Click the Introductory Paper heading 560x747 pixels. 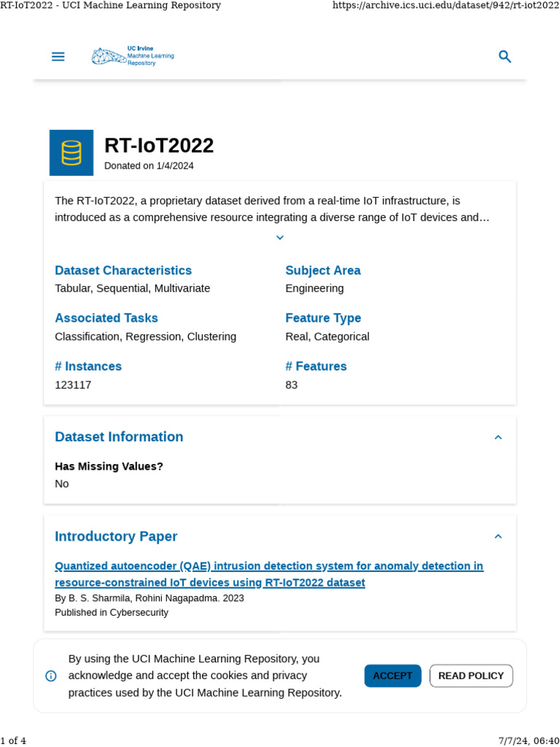click(x=116, y=537)
